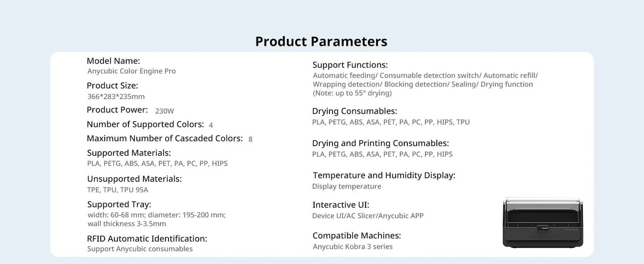Click the Anycubic Color Engine Pro text

pos(131,71)
